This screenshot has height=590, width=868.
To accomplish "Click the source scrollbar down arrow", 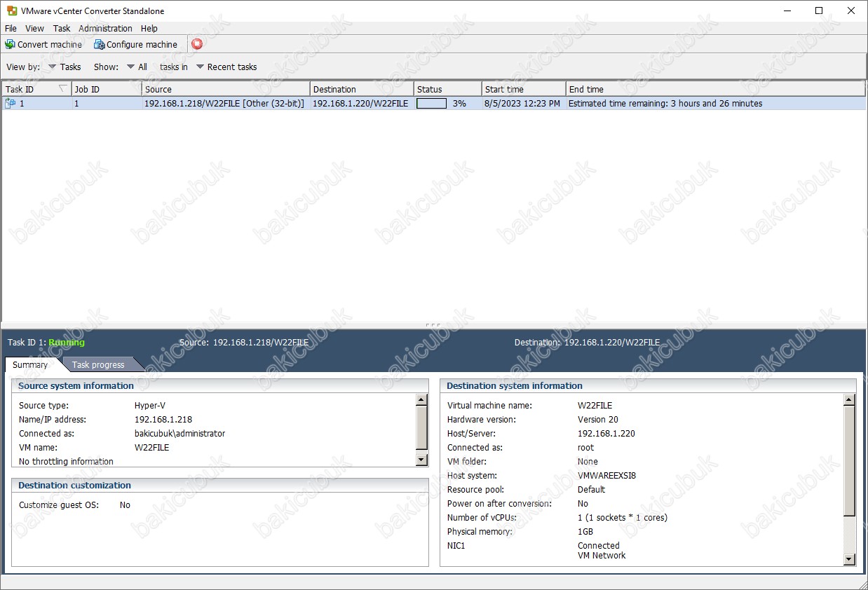I will pyautogui.click(x=421, y=460).
